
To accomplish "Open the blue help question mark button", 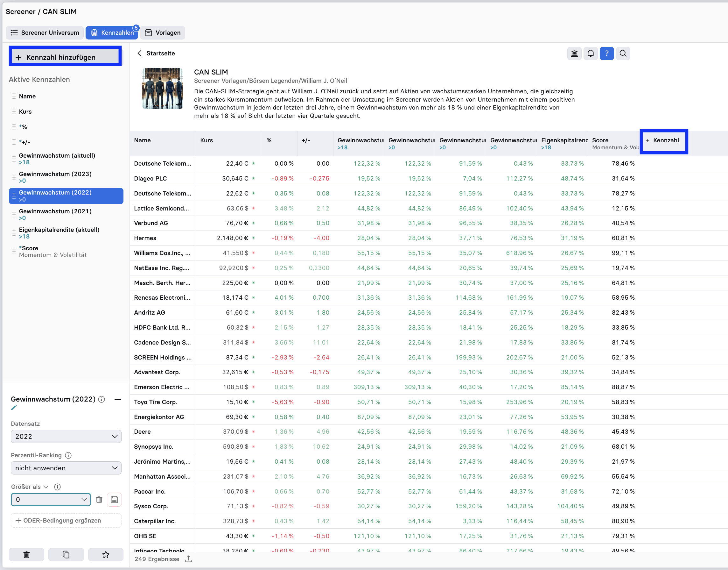I will [x=606, y=53].
